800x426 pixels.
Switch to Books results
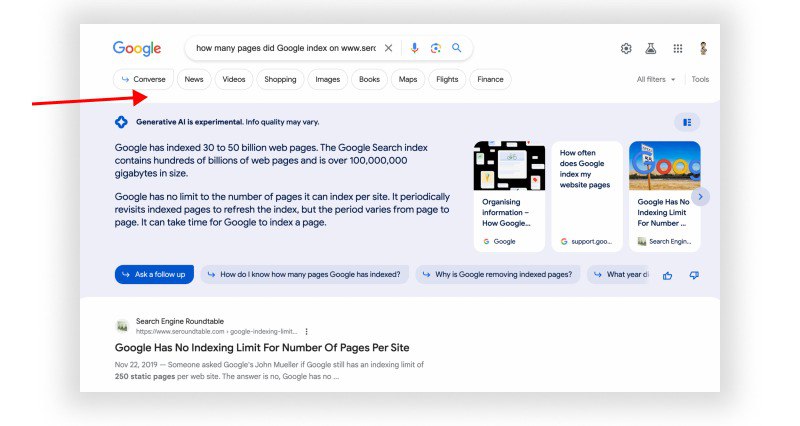click(369, 79)
